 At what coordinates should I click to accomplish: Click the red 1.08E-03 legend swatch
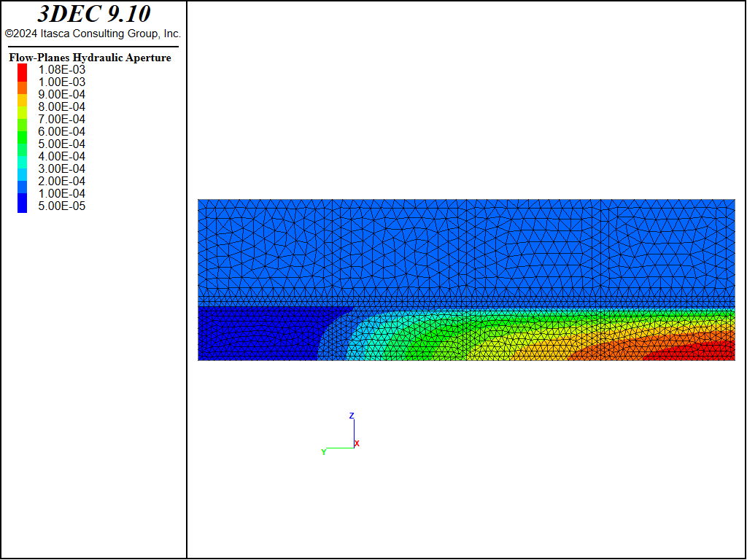23,70
